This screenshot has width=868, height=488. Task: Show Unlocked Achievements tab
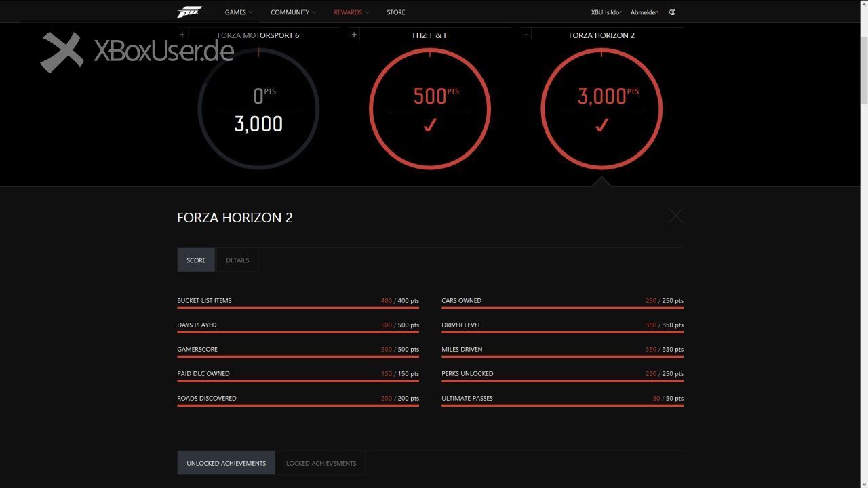pyautogui.click(x=226, y=463)
